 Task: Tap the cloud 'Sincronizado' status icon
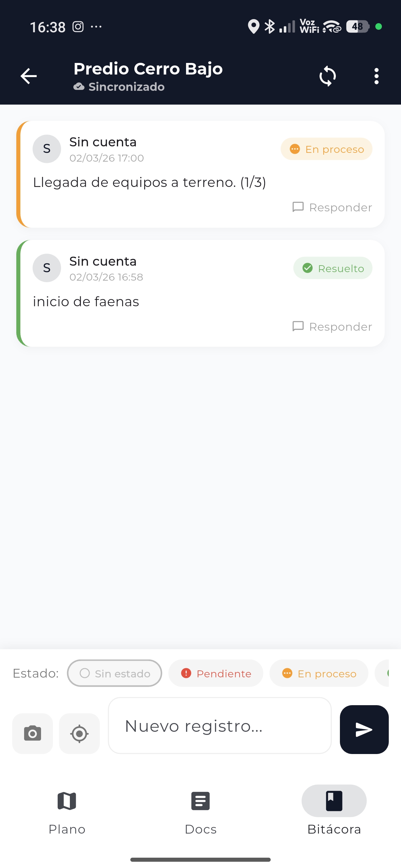point(79,87)
